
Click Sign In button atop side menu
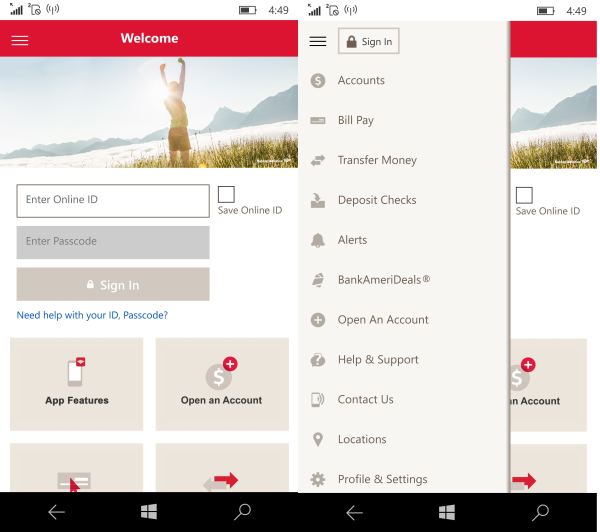369,41
